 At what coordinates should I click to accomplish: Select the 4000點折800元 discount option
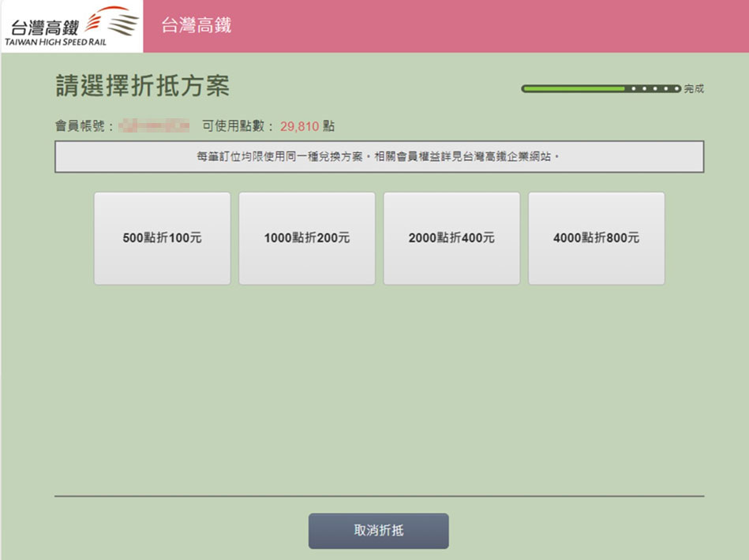[596, 238]
